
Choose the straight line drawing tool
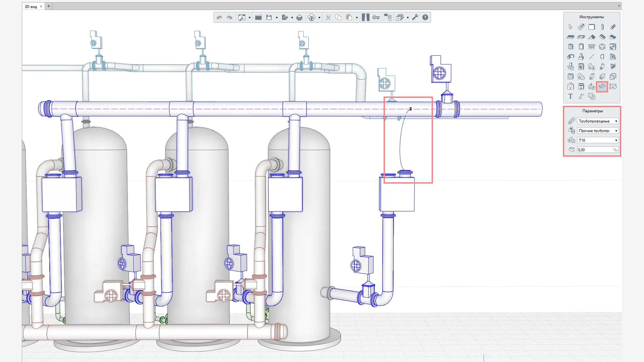(x=591, y=56)
